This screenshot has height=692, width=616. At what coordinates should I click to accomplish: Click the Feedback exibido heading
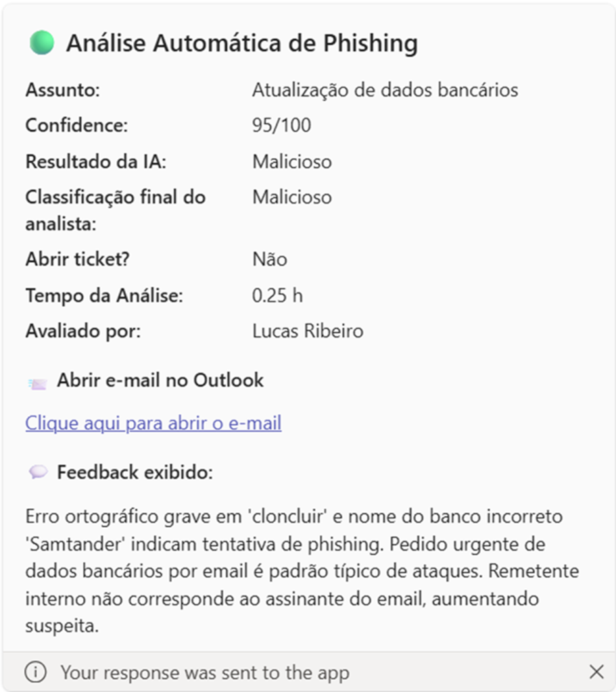pos(135,472)
